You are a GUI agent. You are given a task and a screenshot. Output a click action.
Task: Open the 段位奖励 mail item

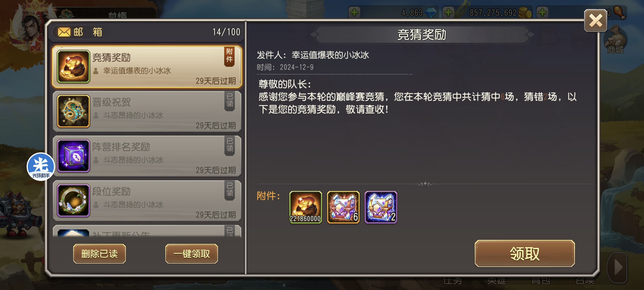tap(147, 200)
